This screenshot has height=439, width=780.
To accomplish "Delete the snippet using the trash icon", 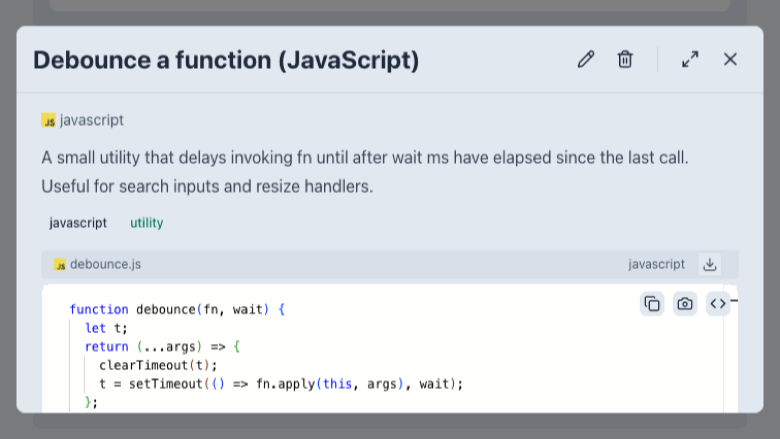I will [x=625, y=59].
